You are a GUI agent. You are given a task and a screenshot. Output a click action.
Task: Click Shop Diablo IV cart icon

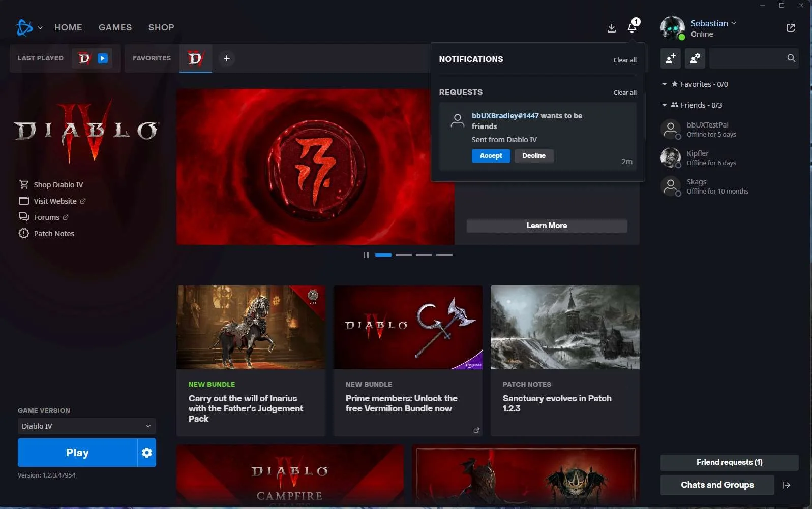pyautogui.click(x=24, y=184)
